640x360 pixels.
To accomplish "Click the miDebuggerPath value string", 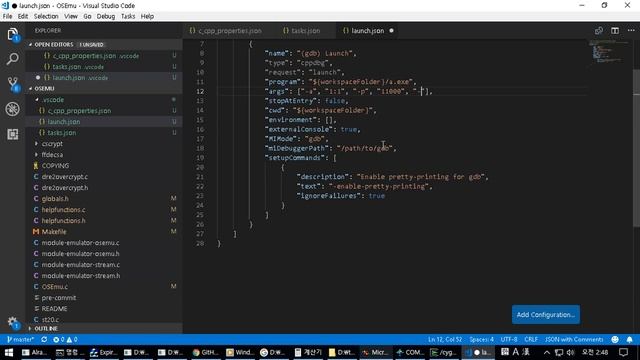I will click(x=366, y=149).
